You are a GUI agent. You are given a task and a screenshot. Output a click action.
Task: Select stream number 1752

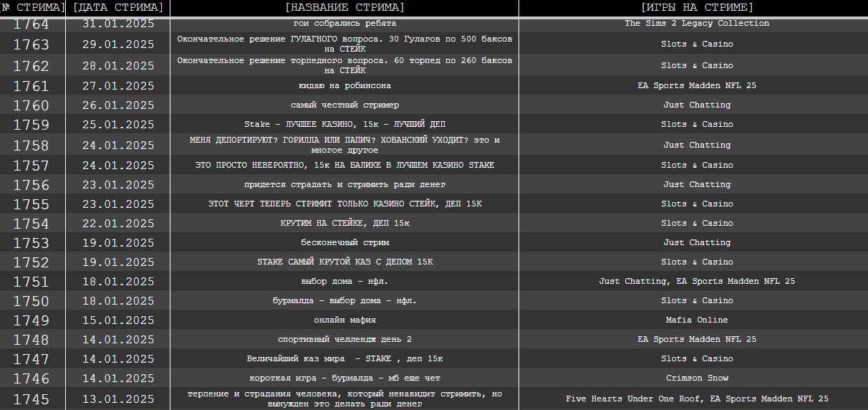tap(32, 262)
